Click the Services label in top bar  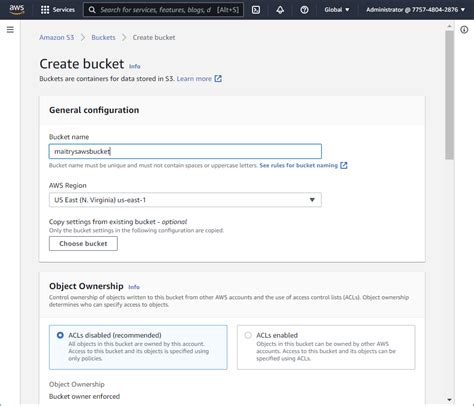tap(64, 10)
